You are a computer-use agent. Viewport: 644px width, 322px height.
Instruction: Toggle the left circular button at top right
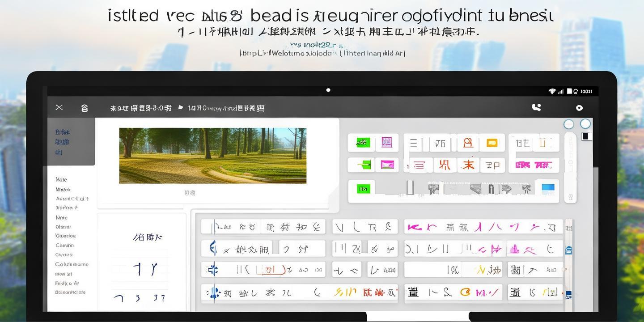(568, 124)
